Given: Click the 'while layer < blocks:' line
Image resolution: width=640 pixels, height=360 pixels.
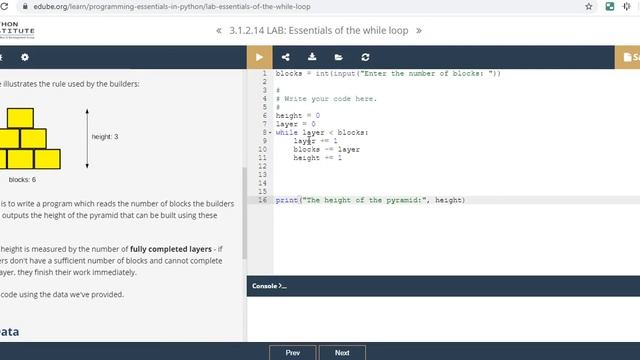Looking at the screenshot, I should tap(322, 133).
